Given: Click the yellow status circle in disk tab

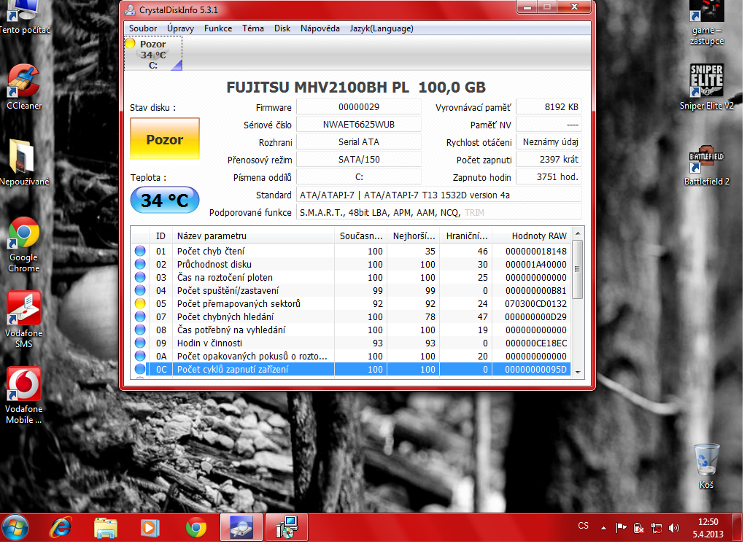Looking at the screenshot, I should (x=130, y=43).
